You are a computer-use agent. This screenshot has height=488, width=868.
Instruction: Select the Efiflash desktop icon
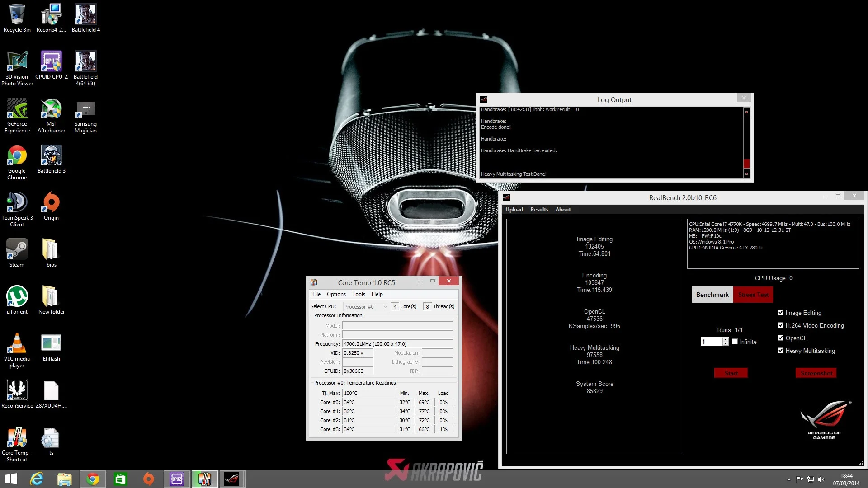pos(51,347)
